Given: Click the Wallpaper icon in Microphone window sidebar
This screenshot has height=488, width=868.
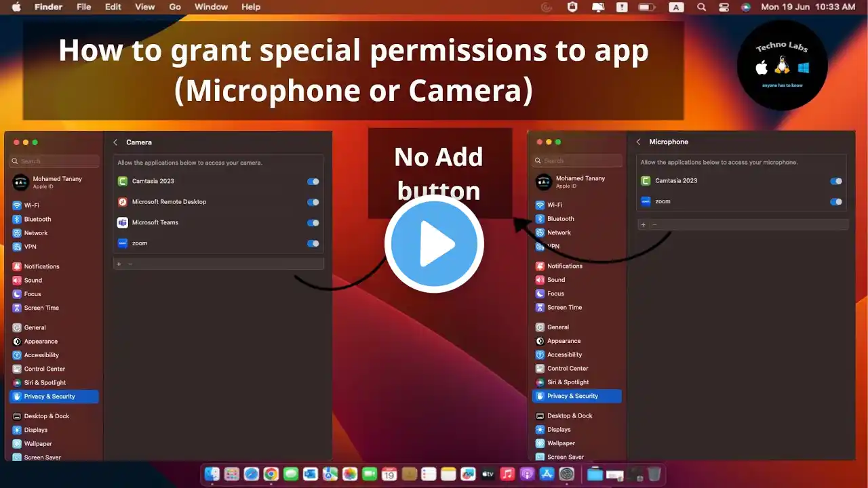Looking at the screenshot, I should point(540,443).
